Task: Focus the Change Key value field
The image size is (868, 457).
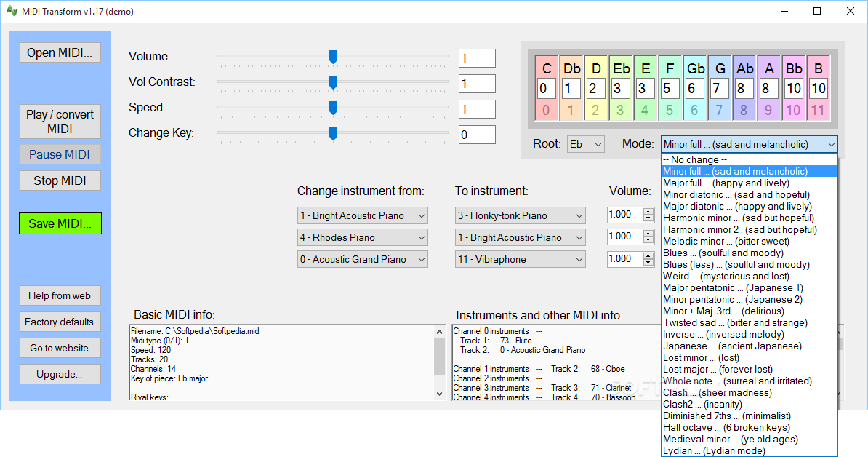Action: [477, 135]
